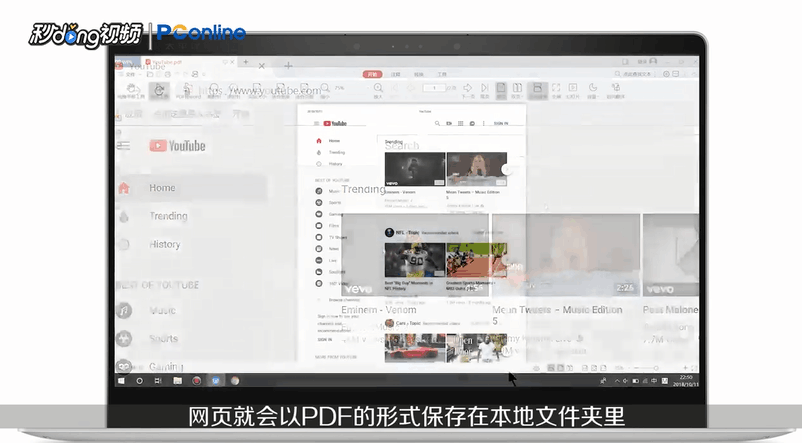
Task: Click the apps grid icon in PDF page header
Action: [x=460, y=123]
